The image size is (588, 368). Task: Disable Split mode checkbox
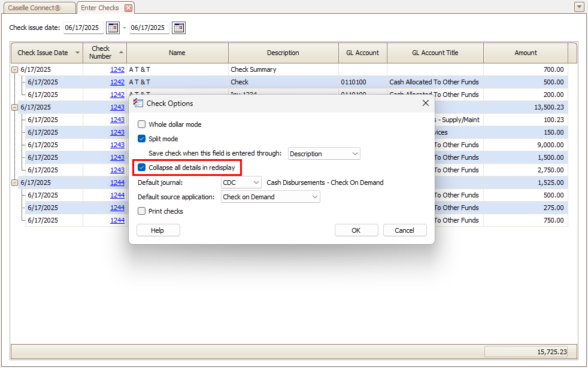pyautogui.click(x=142, y=139)
